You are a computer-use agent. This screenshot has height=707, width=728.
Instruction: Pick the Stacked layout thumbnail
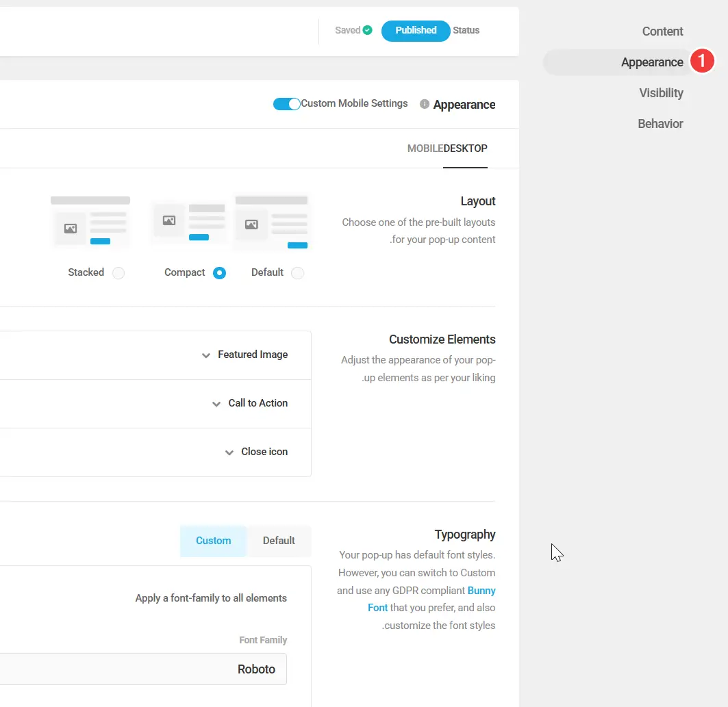coord(90,221)
